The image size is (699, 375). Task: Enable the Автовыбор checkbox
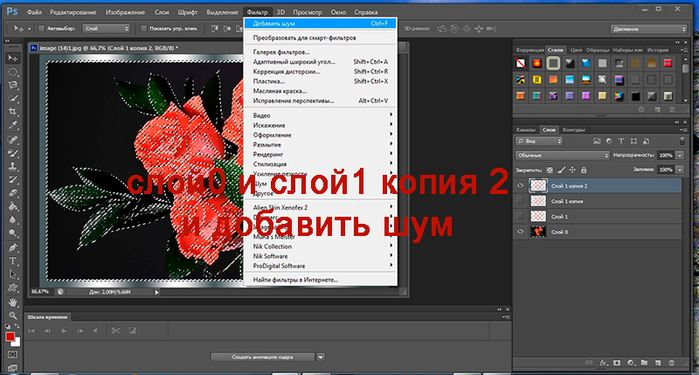(x=41, y=29)
